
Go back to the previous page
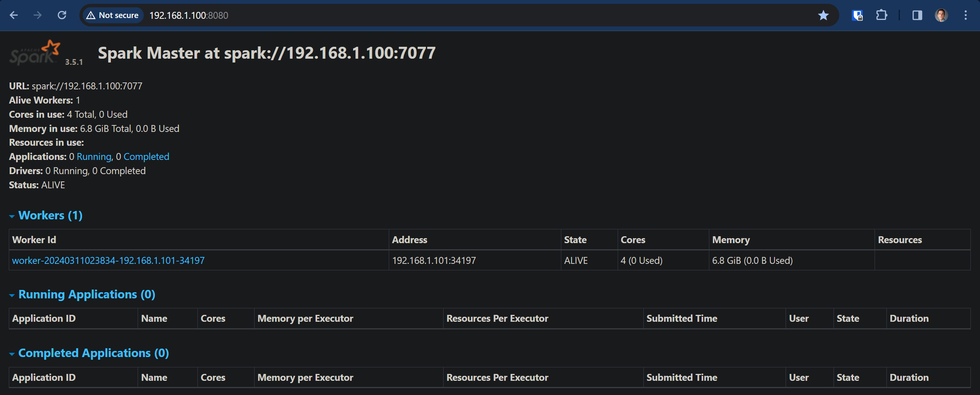coord(14,15)
